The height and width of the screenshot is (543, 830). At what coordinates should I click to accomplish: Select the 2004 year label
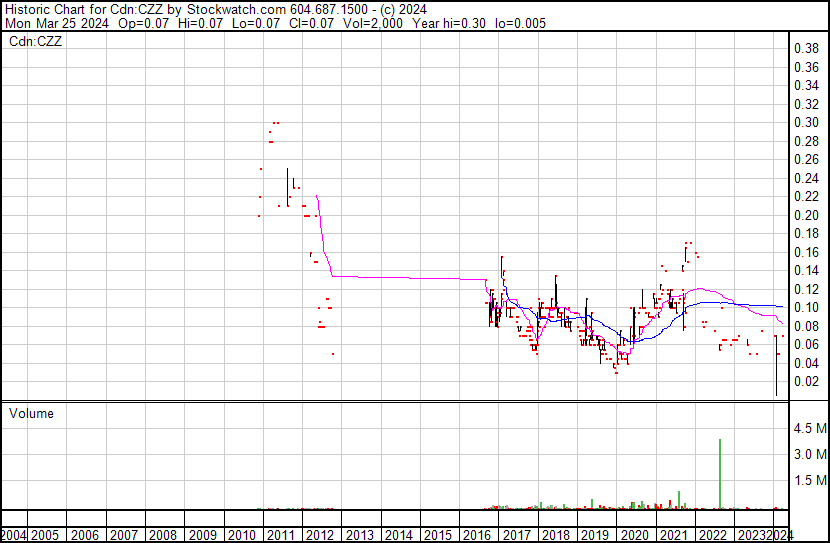pos(13,535)
